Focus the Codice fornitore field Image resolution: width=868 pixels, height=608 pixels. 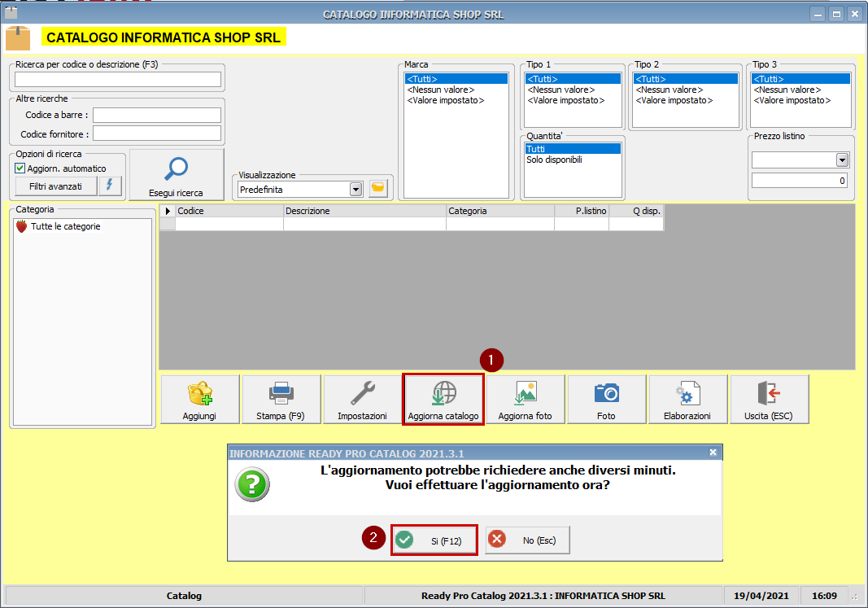point(157,133)
